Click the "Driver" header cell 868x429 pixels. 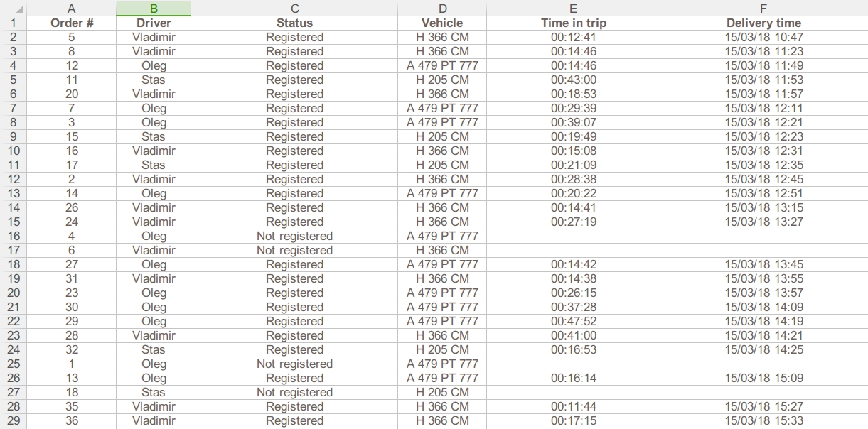(x=154, y=23)
